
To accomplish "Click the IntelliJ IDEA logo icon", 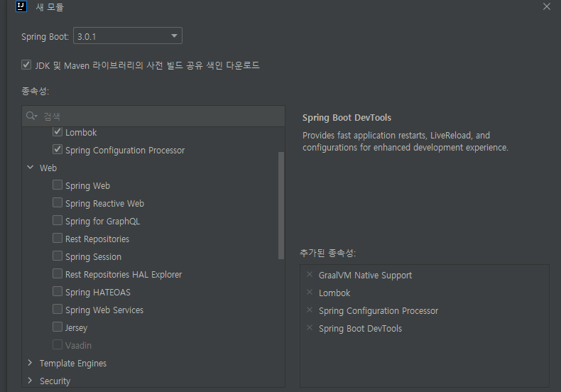I will click(21, 6).
